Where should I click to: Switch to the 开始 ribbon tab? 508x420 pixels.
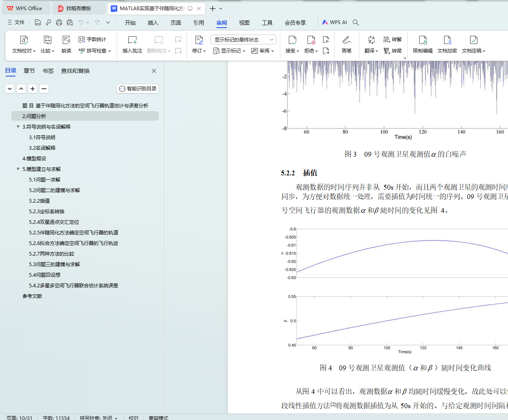pos(130,23)
